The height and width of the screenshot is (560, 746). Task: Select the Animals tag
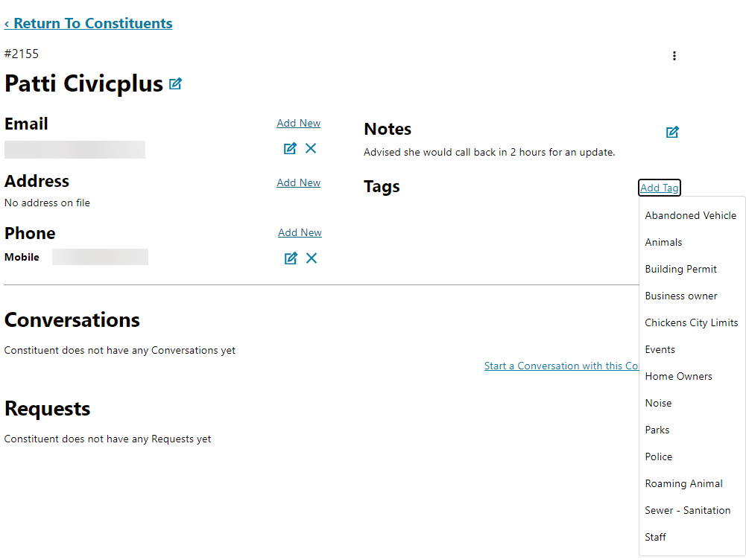coord(664,243)
